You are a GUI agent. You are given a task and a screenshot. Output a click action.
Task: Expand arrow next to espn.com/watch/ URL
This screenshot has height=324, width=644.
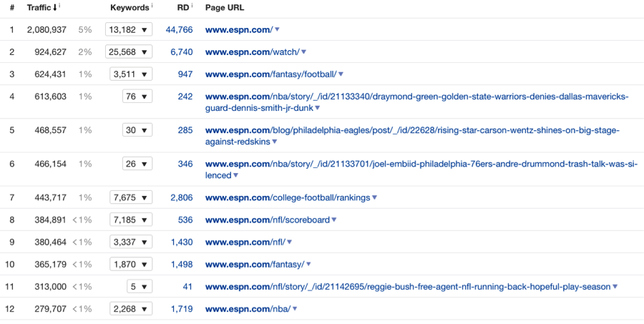tap(303, 51)
